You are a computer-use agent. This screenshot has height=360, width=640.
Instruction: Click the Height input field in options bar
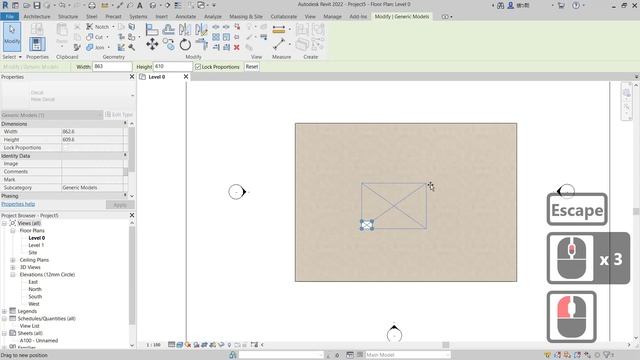[x=172, y=67]
